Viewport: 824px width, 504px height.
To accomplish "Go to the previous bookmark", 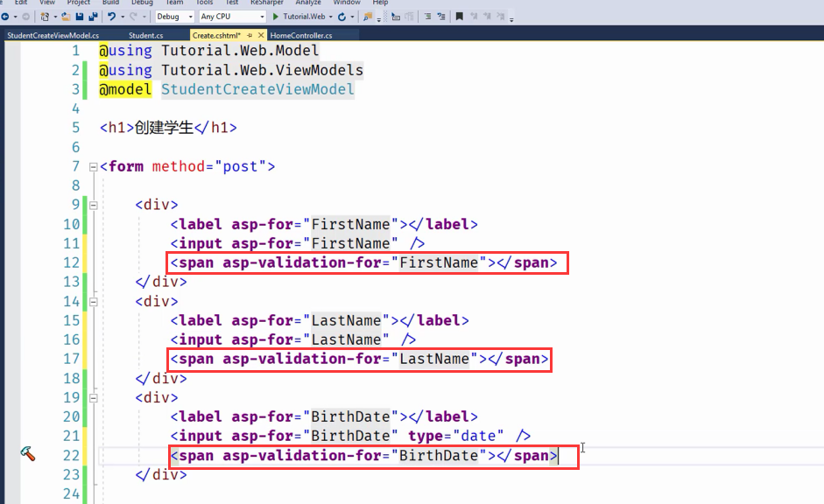I will (x=474, y=17).
